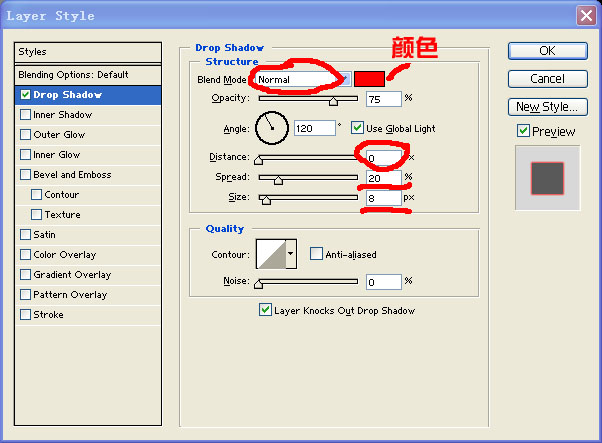
Task: Toggle the Drop Shadow checkbox
Action: pyautogui.click(x=25, y=94)
